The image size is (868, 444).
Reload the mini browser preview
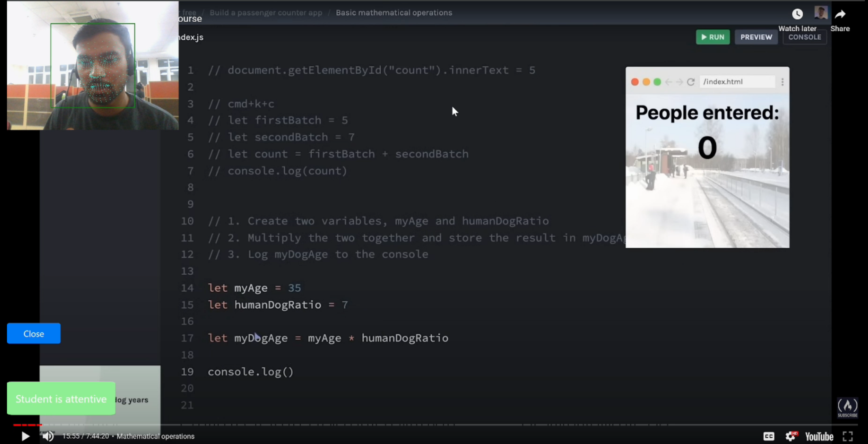pos(691,82)
